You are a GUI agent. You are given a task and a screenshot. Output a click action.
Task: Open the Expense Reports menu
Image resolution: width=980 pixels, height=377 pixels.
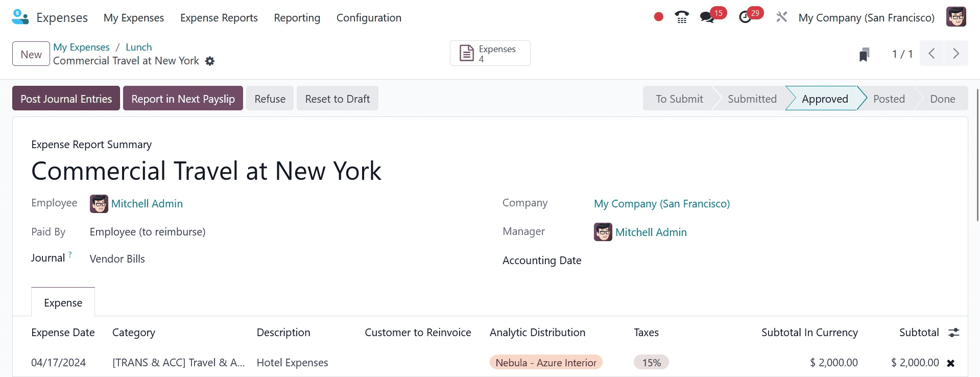point(219,18)
